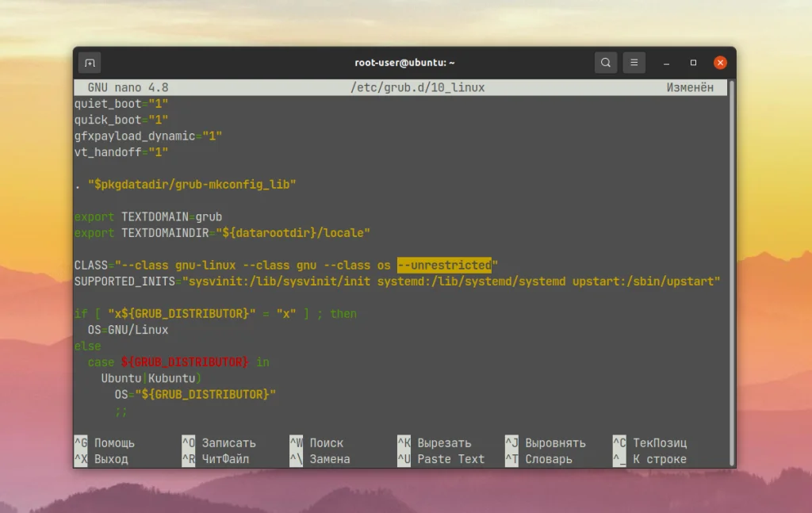
Task: Show cursor position via ТекПозиц
Action: (x=661, y=442)
